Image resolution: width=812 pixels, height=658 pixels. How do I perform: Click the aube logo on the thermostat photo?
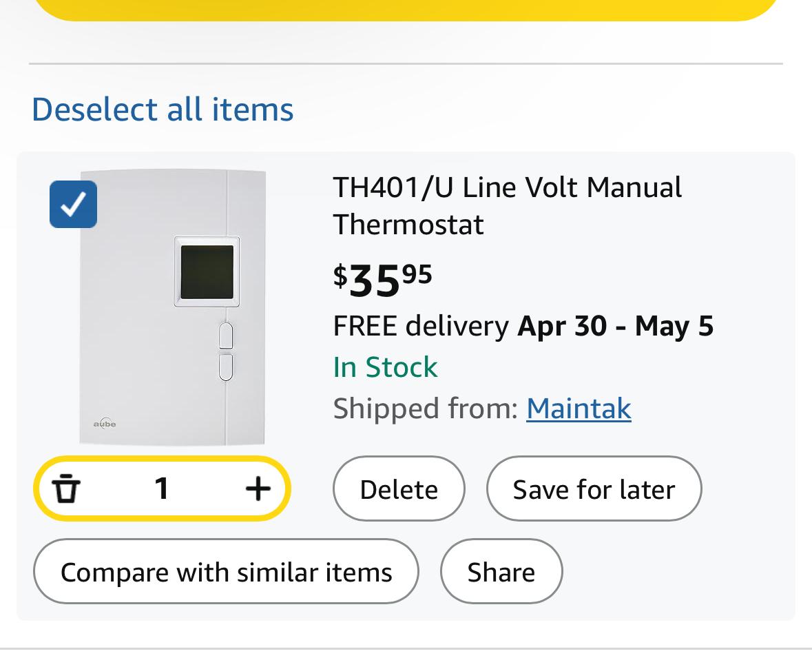click(105, 423)
